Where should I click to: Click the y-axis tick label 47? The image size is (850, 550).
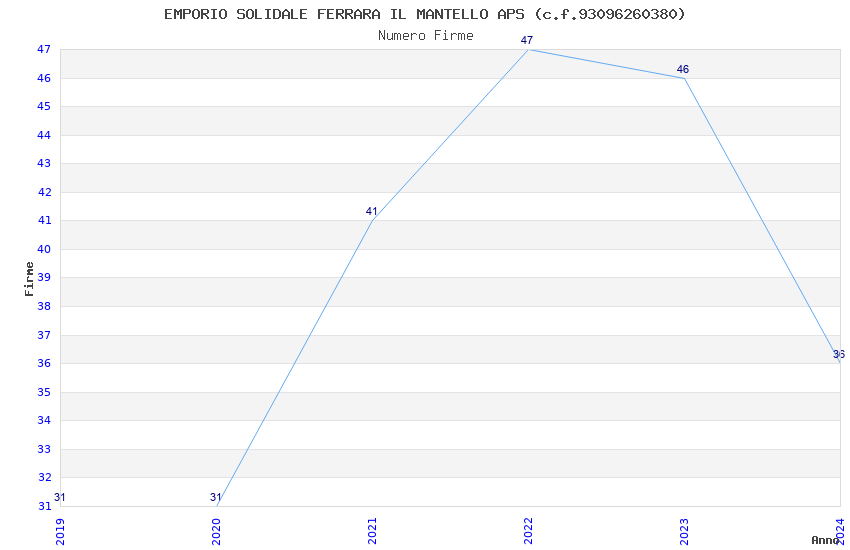pos(44,49)
